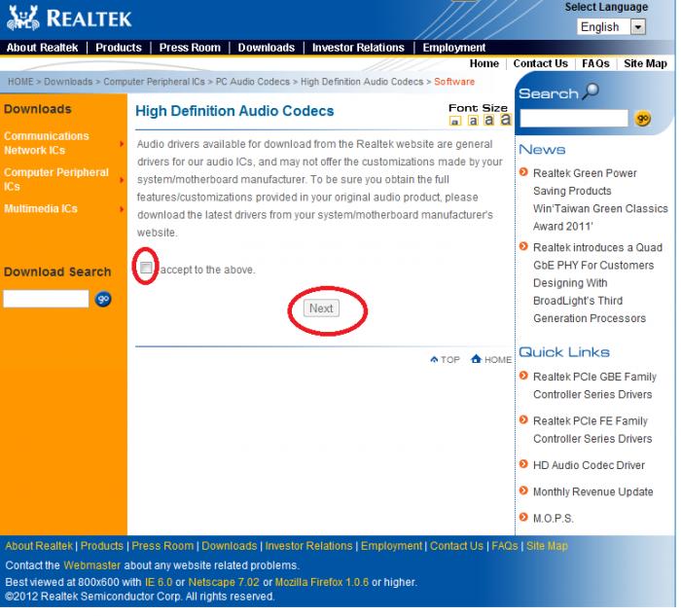The height and width of the screenshot is (616, 681).
Task: Check the 'I accept to the above' checkbox
Action: pos(146,268)
